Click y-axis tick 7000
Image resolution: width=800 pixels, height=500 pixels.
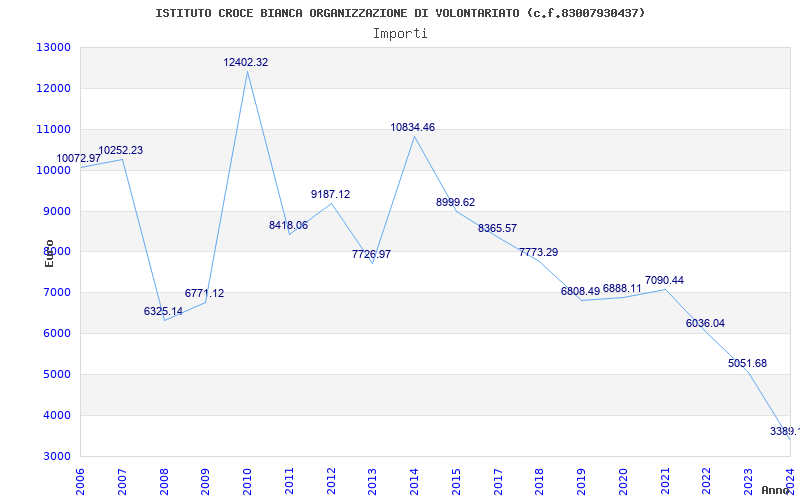tap(56, 292)
